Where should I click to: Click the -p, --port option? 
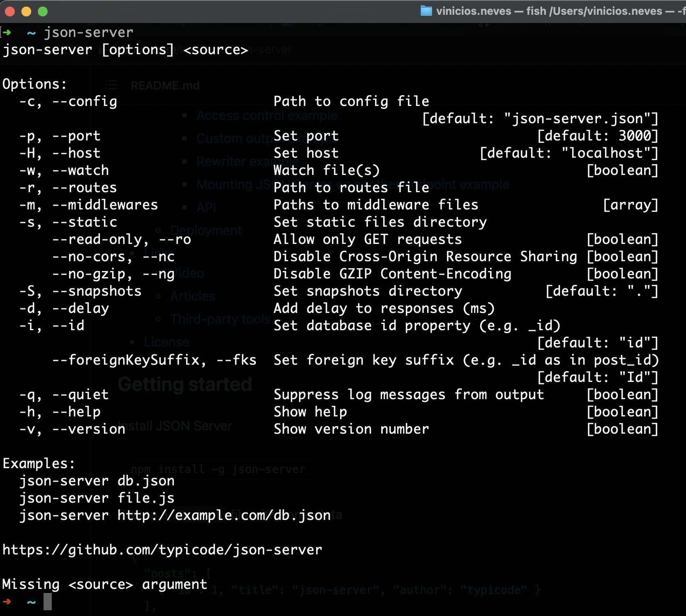(60, 136)
